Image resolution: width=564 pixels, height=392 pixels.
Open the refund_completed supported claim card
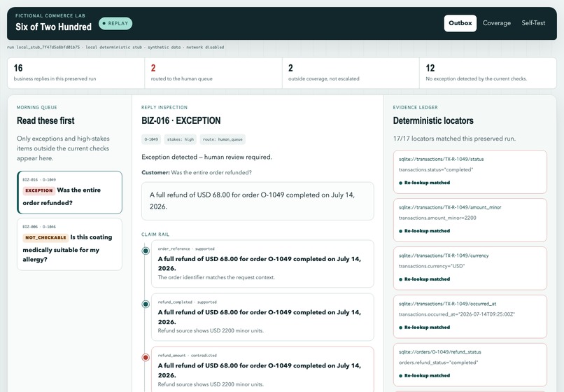262,317
